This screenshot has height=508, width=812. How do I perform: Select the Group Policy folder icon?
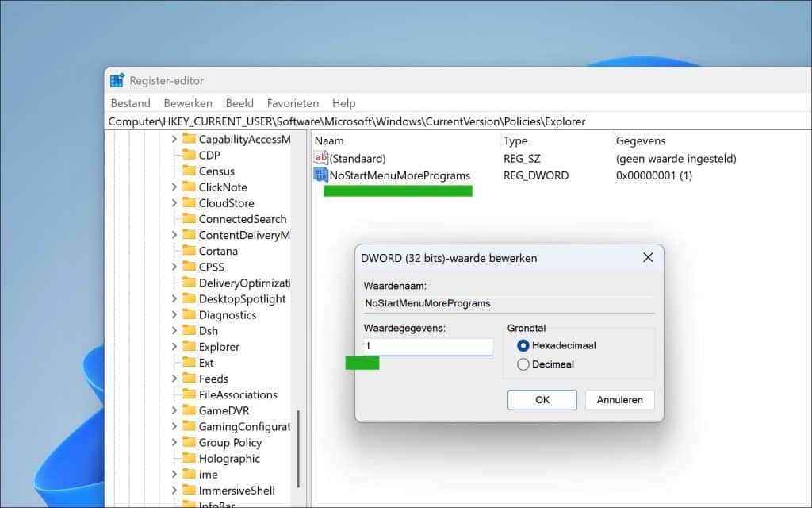190,442
